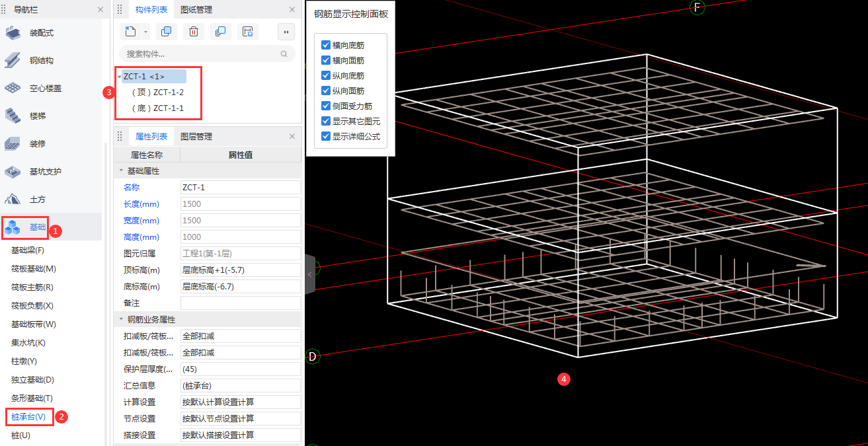
Task: Select 独立基础(D) in navigation list
Action: [x=32, y=380]
